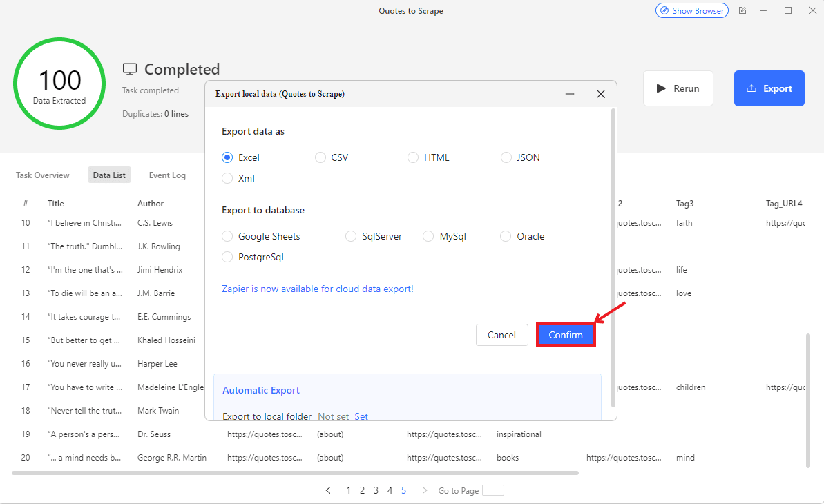Click the Show Browser button
This screenshot has width=824, height=504.
click(x=691, y=11)
